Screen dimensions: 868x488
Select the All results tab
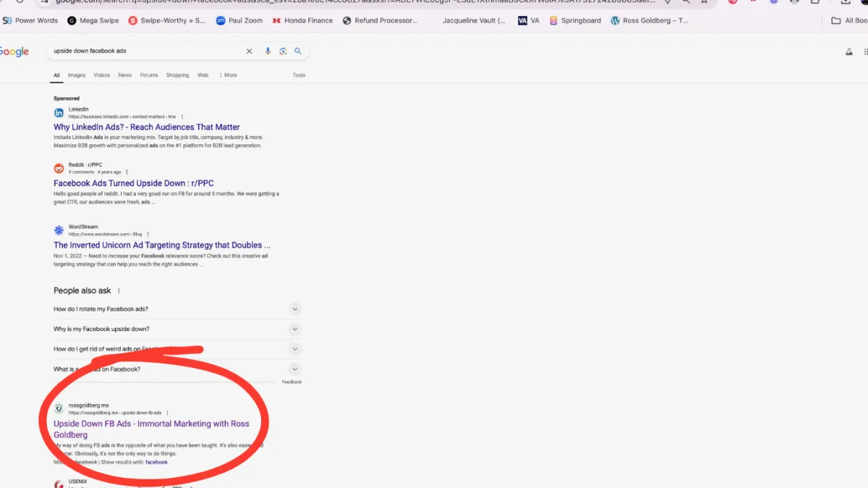click(56, 75)
